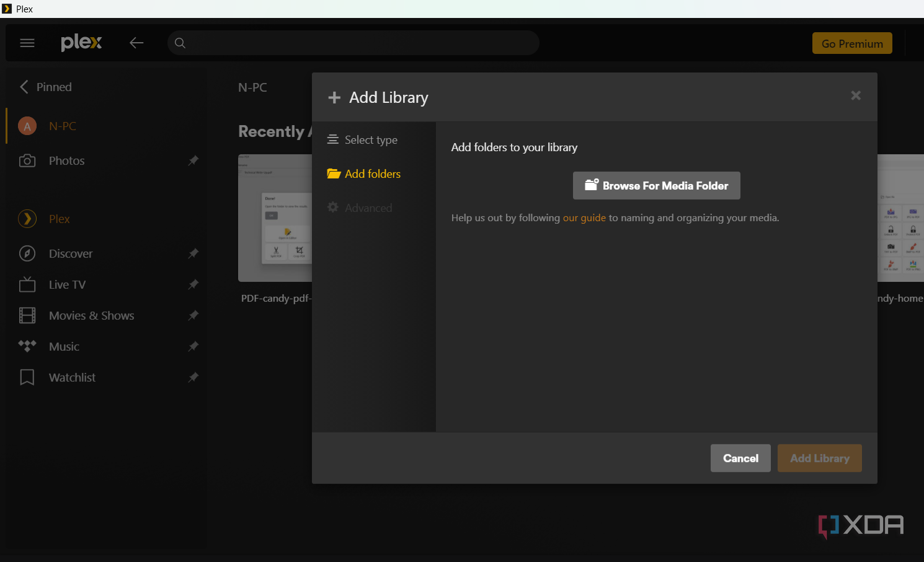924x562 pixels.
Task: Click the N-PC page heading
Action: (253, 87)
